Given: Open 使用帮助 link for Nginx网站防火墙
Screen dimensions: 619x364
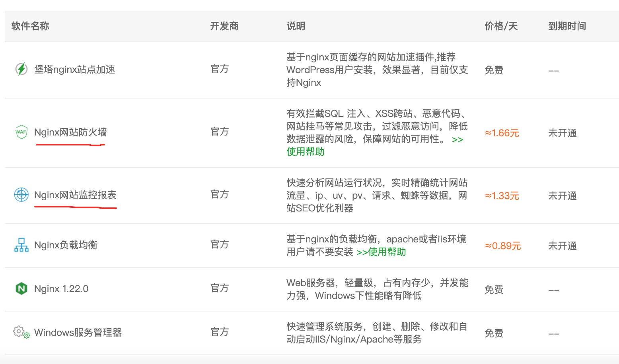Looking at the screenshot, I should 305,151.
